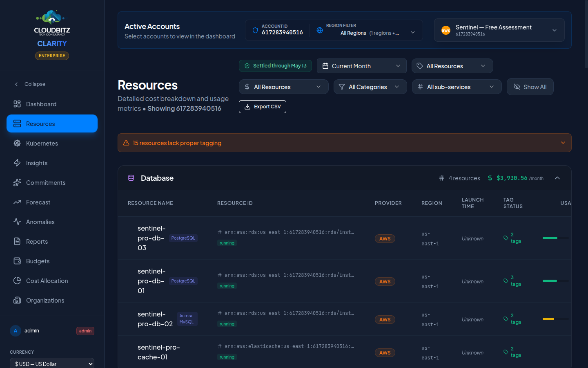Click the account ID 617283940516 value
Screen dimensions: 588x368
pos(282,33)
